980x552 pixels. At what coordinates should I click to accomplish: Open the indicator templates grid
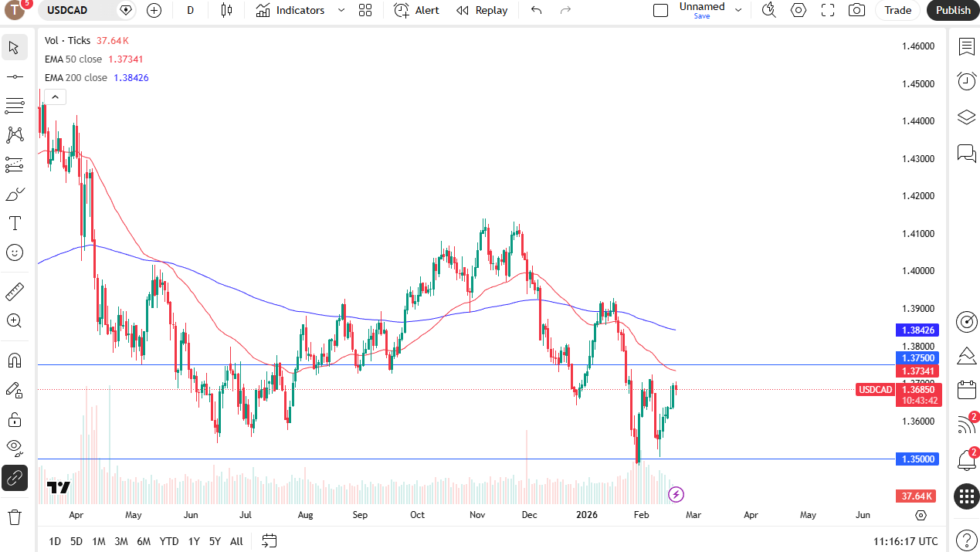pyautogui.click(x=365, y=10)
